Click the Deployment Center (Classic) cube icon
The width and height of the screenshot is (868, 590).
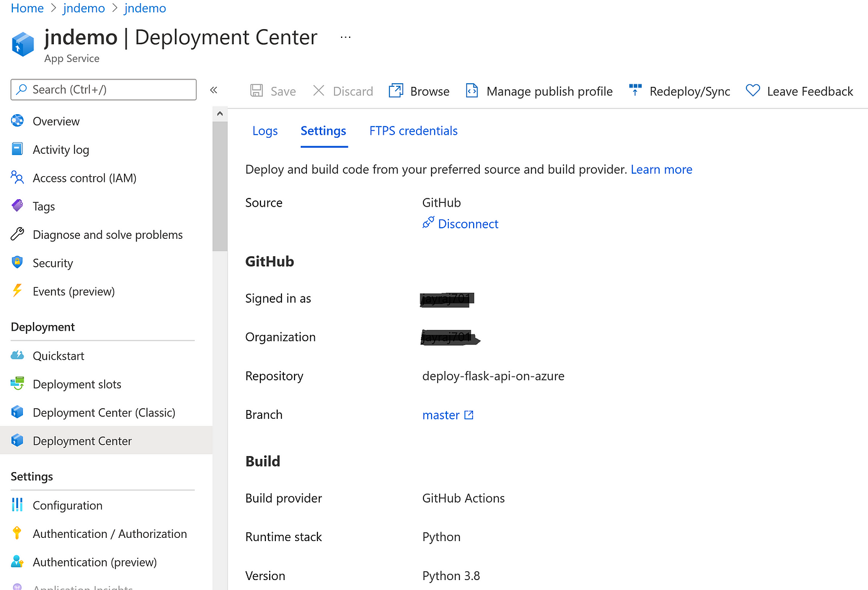[x=17, y=412]
